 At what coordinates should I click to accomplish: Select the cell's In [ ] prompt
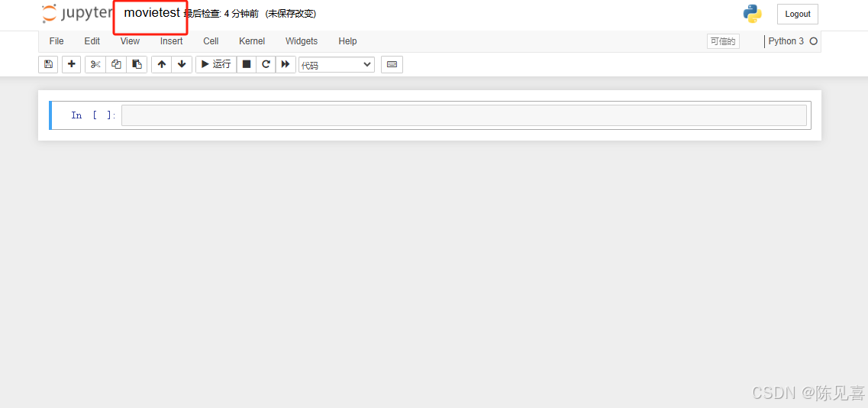pos(93,115)
